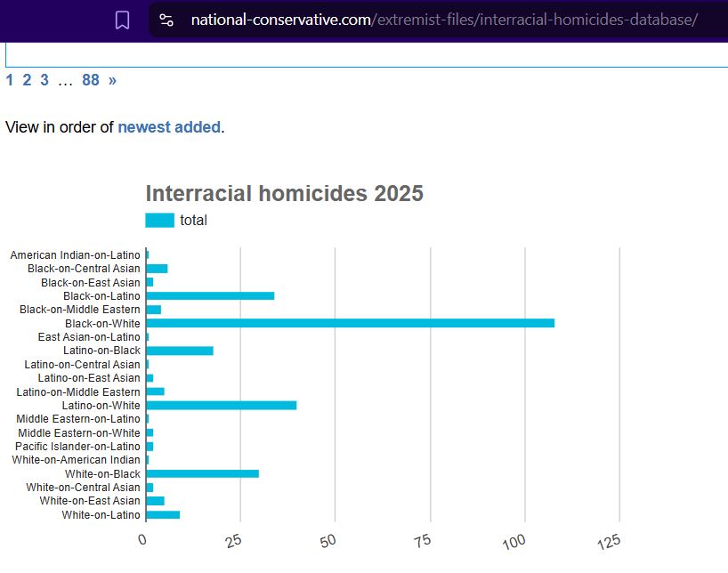Click the 'Middle Eastern-on-White' axis label

pos(79,432)
